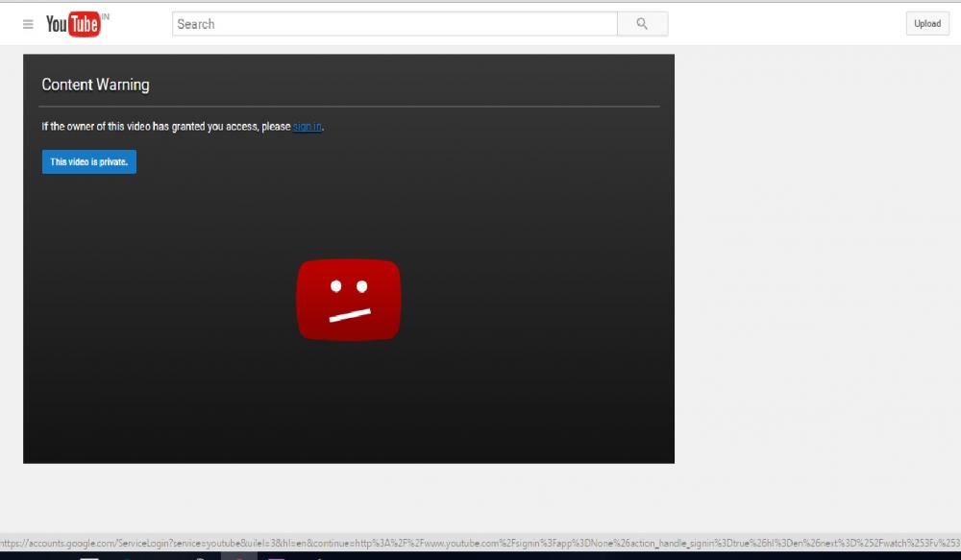Image resolution: width=961 pixels, height=560 pixels.
Task: Click the Upload button
Action: click(926, 24)
